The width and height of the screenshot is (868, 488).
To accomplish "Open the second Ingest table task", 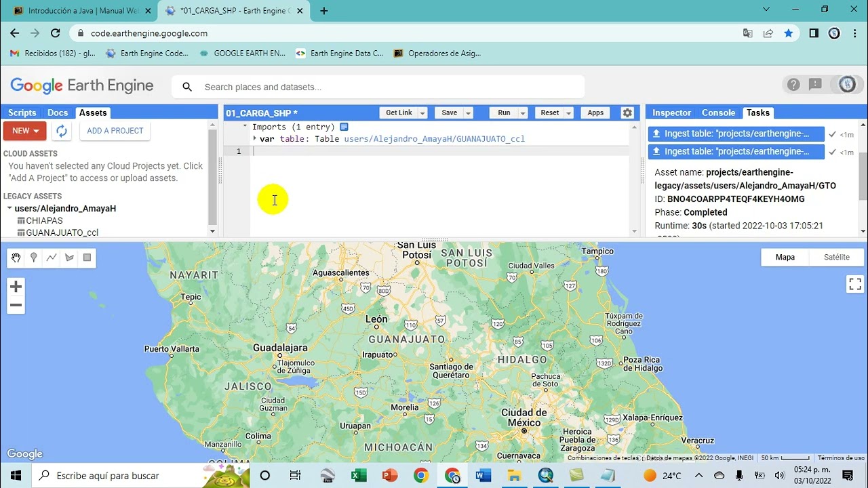I will (x=736, y=151).
